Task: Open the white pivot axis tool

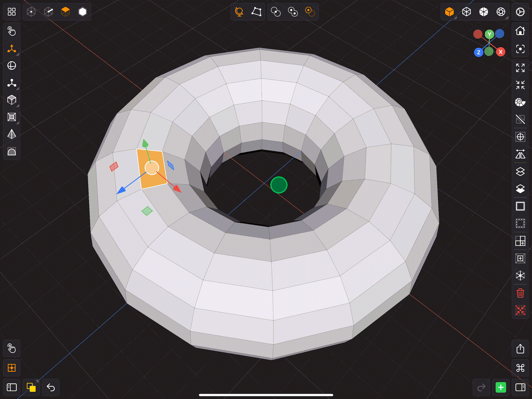Action: [12, 83]
